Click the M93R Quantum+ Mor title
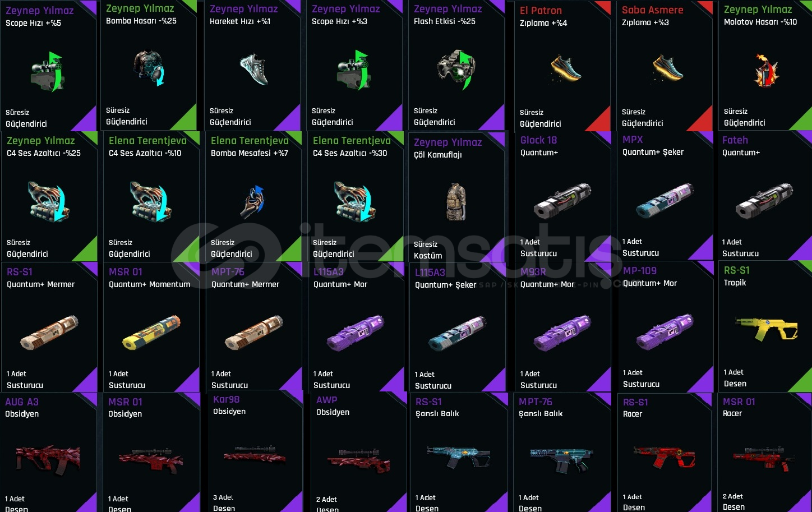 coord(547,278)
